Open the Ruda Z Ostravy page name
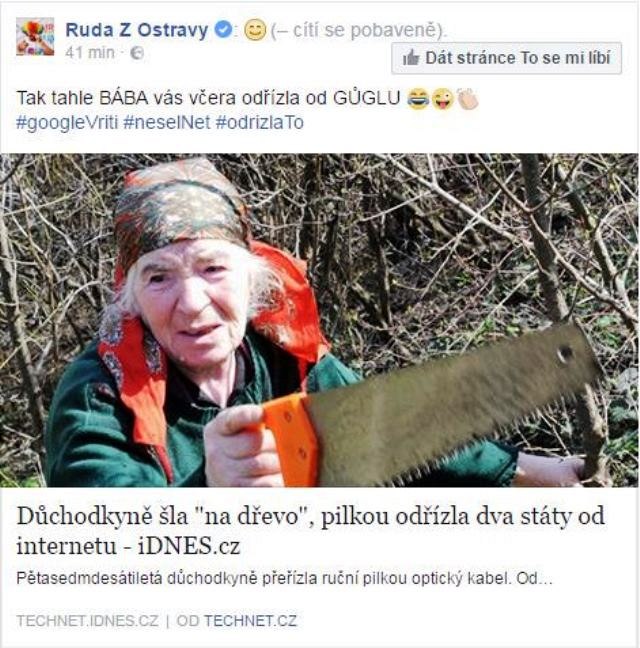Viewport: 640px width, 648px height. point(137,30)
